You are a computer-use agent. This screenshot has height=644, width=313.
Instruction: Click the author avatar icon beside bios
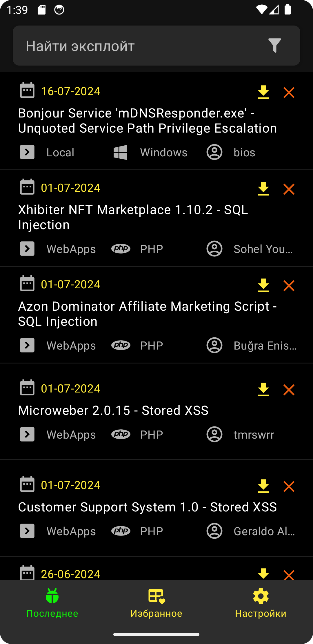pyautogui.click(x=214, y=152)
